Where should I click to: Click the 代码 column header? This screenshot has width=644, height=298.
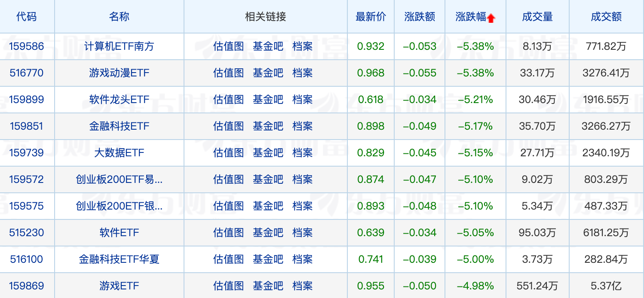pos(27,17)
